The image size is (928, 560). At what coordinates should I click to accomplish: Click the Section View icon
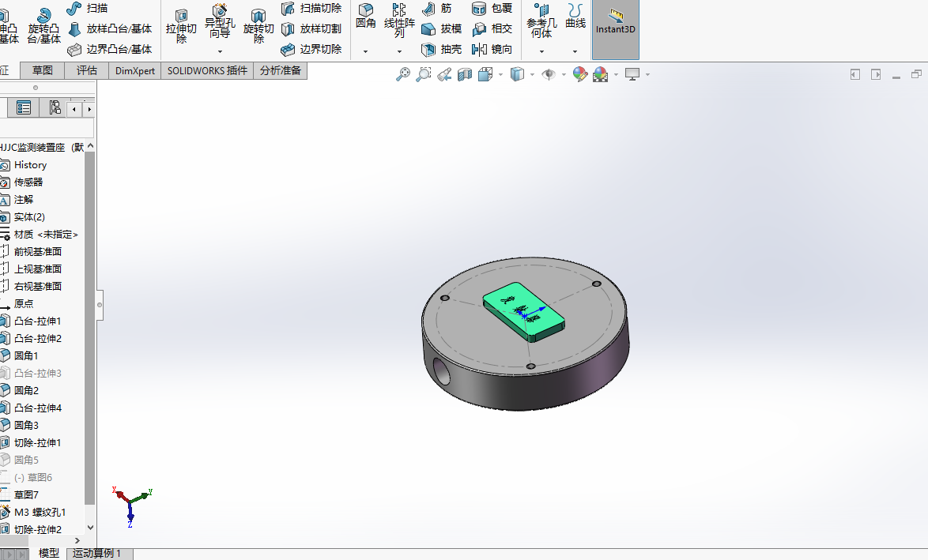[465, 74]
